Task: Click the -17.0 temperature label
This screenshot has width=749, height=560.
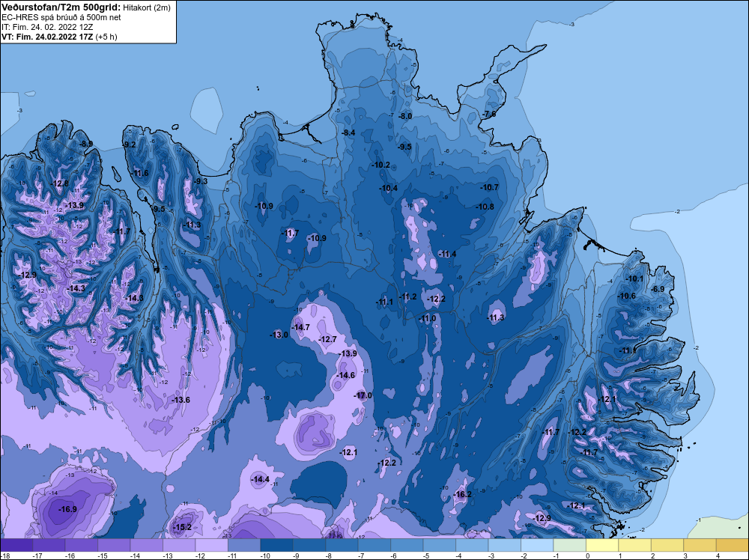Action: pyautogui.click(x=363, y=395)
